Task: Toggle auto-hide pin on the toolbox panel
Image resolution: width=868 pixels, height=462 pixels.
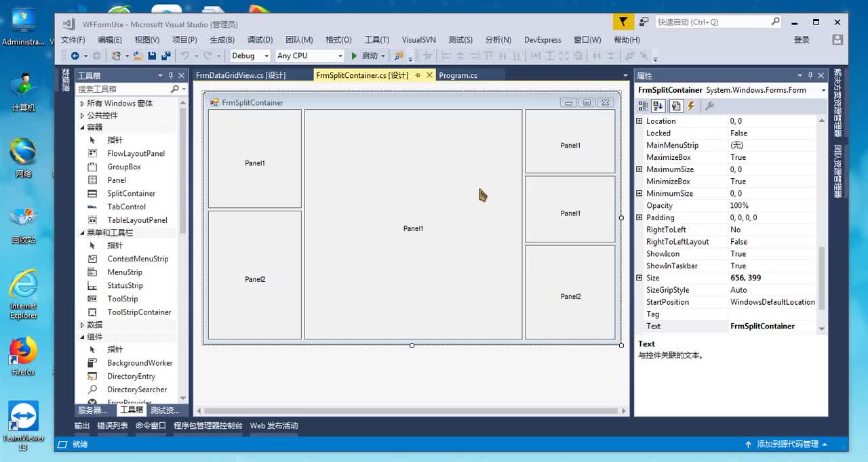Action: pos(171,76)
